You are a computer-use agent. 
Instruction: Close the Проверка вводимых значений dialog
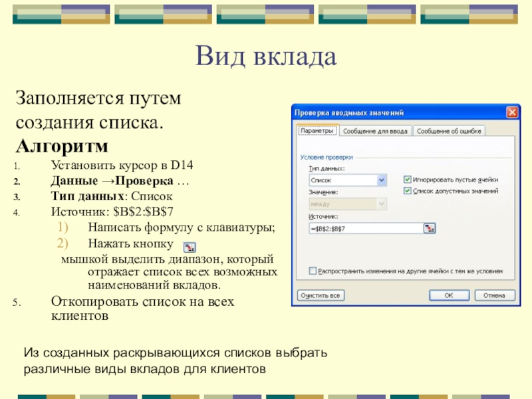(511, 112)
